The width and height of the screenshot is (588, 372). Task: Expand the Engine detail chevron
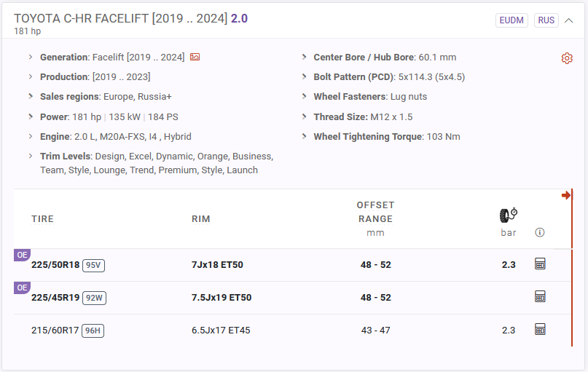click(31, 136)
